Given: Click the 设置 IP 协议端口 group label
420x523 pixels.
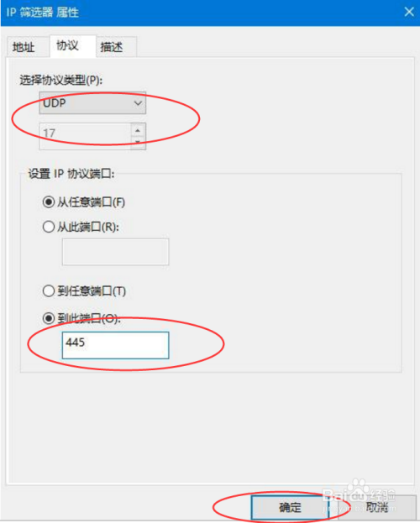Looking at the screenshot, I should 71,174.
